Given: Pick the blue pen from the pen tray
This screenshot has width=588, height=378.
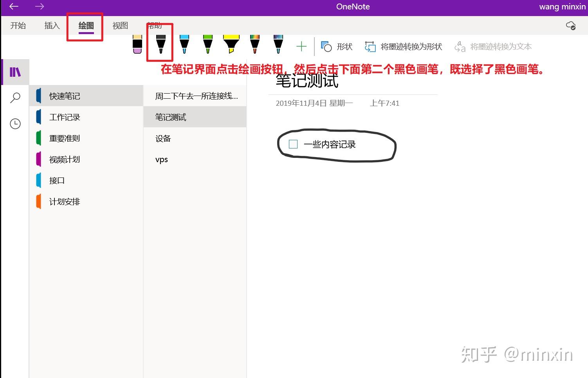Looking at the screenshot, I should [x=184, y=44].
